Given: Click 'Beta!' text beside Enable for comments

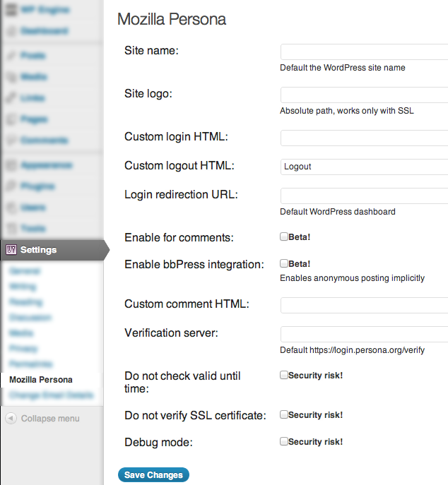Looking at the screenshot, I should [300, 237].
